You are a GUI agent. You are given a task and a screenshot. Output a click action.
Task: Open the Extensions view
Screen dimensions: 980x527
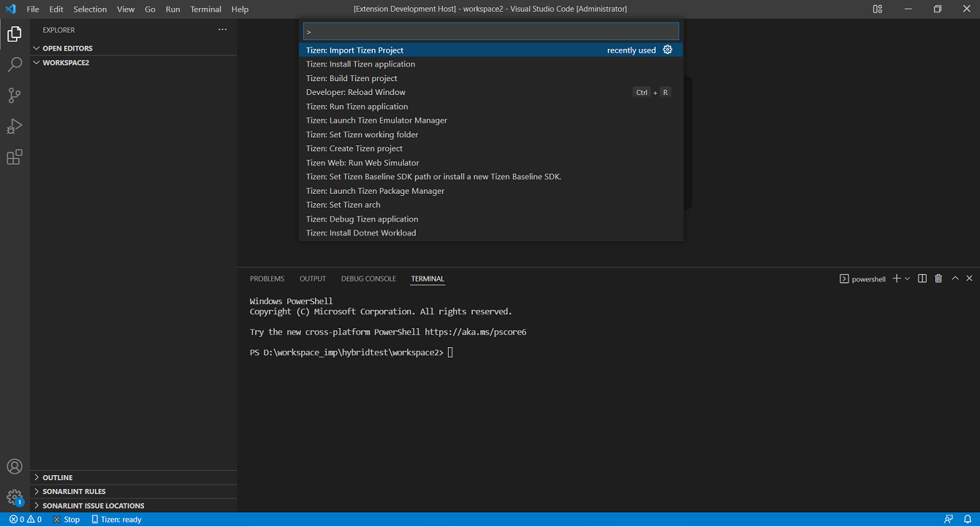15,157
